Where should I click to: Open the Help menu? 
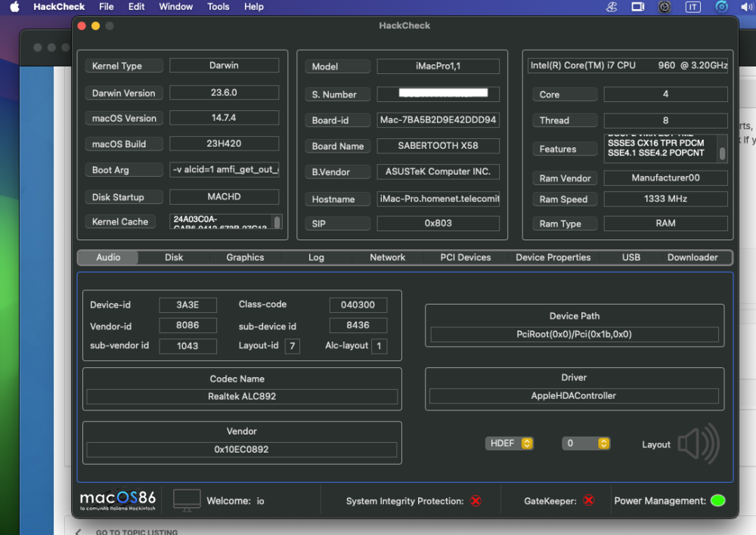tap(253, 7)
